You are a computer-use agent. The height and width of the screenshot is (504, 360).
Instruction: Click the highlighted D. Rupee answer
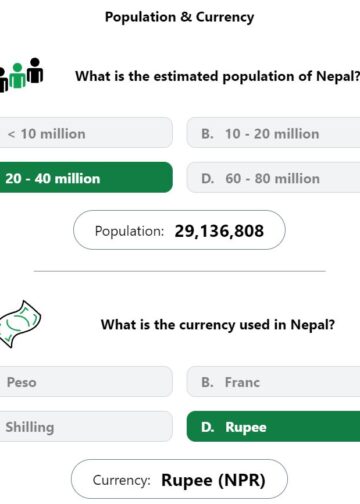273,426
